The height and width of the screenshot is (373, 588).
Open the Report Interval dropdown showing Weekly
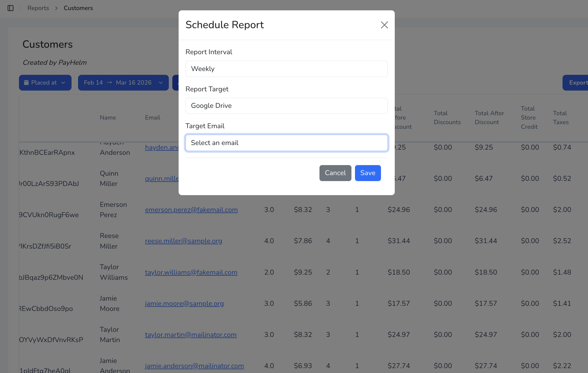286,69
